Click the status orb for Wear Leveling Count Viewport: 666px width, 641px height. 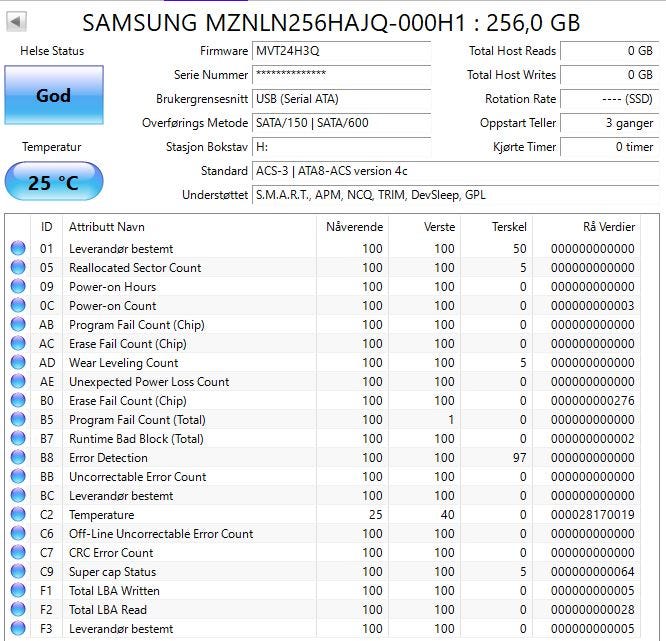click(x=18, y=362)
